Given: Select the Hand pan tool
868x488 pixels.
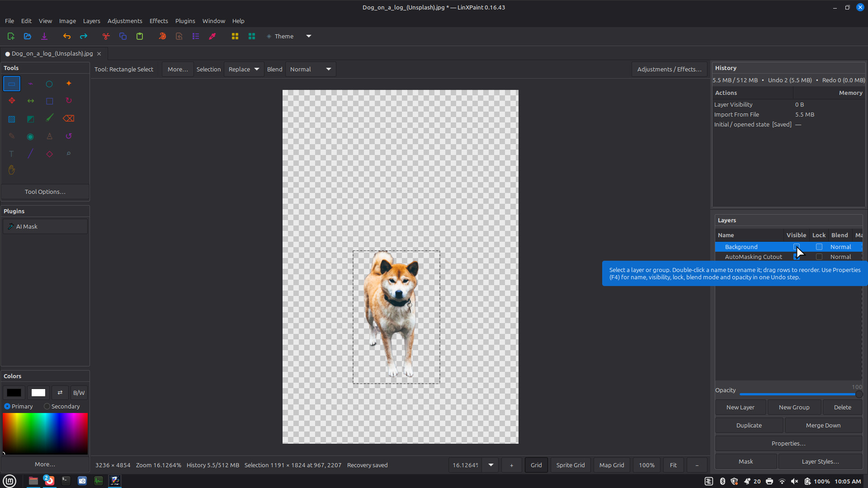Looking at the screenshot, I should pyautogui.click(x=12, y=170).
